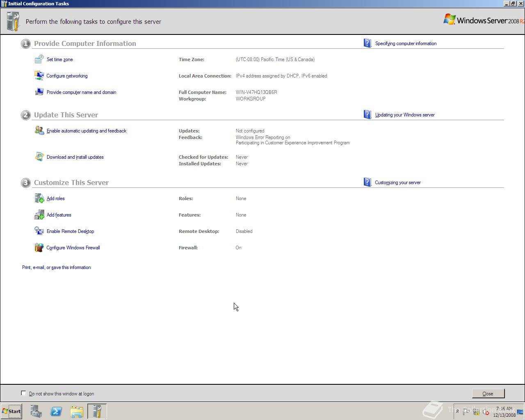
Task: Click the computer name WIN-V47HQ13QB6R
Action: pyautogui.click(x=256, y=92)
